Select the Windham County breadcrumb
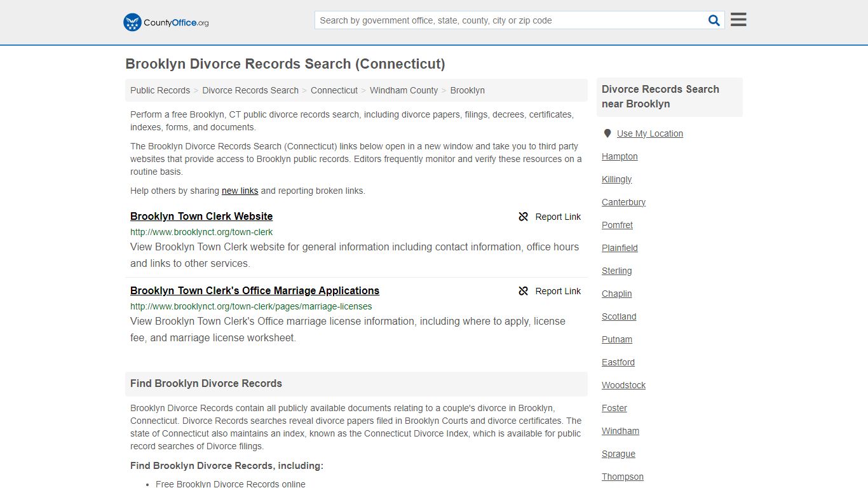 coord(403,90)
